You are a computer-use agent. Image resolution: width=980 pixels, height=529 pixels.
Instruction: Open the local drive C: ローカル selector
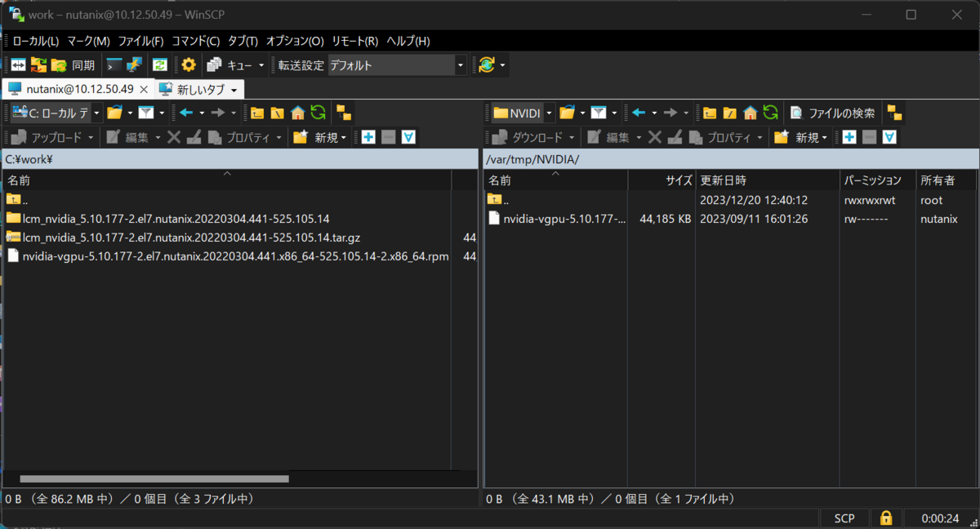[x=56, y=113]
